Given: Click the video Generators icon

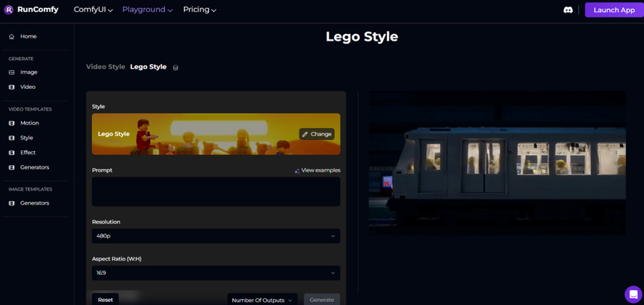Looking at the screenshot, I should coord(11,167).
